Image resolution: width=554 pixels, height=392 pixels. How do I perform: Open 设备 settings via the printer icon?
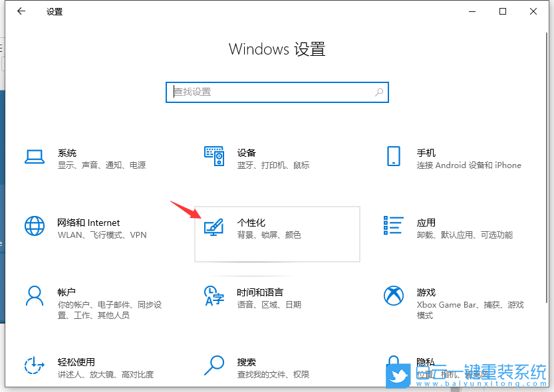point(214,156)
